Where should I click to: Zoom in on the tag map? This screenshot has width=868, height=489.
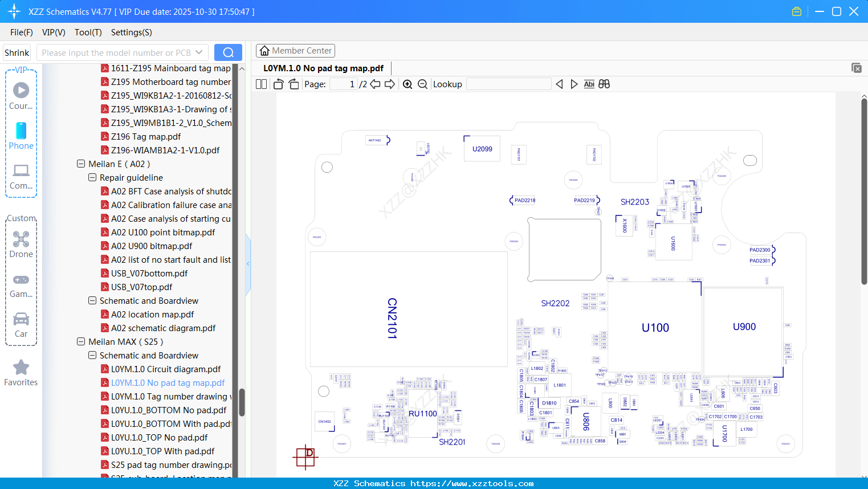tap(407, 84)
